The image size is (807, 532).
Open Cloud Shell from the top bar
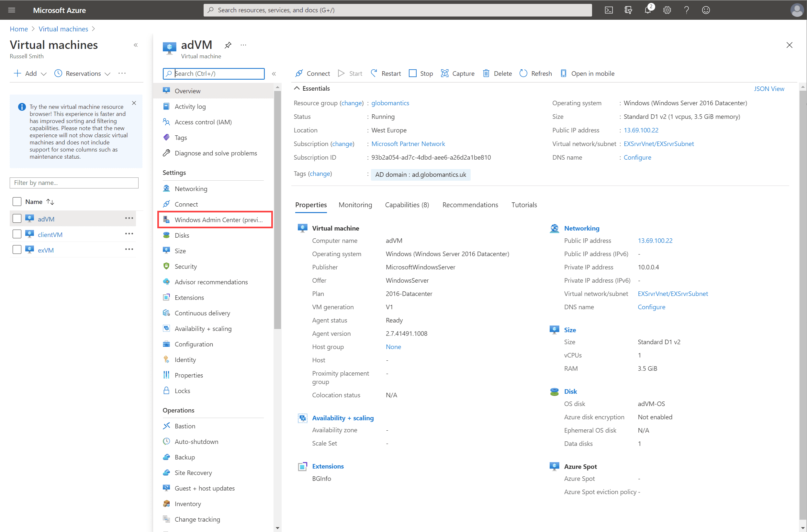(x=609, y=10)
